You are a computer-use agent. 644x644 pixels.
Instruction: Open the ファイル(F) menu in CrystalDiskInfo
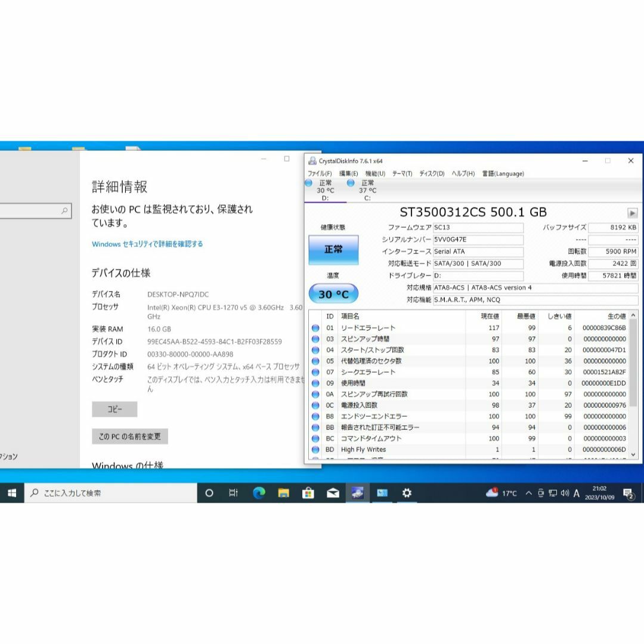pyautogui.click(x=320, y=174)
